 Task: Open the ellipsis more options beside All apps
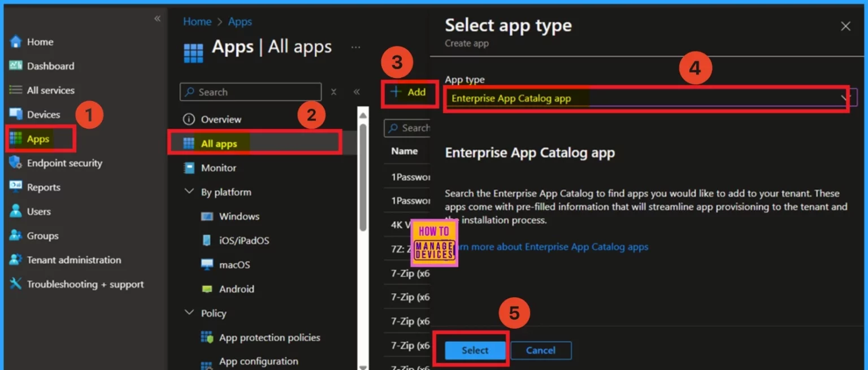pyautogui.click(x=356, y=47)
